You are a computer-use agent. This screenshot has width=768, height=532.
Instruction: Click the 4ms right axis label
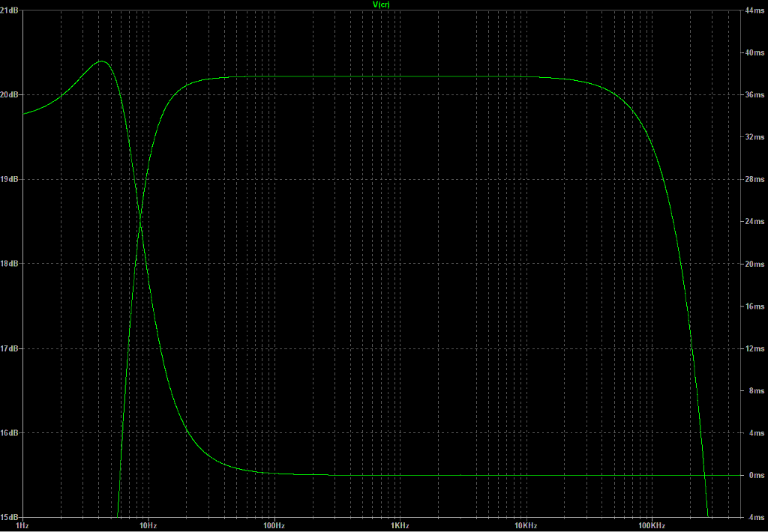[x=757, y=433]
